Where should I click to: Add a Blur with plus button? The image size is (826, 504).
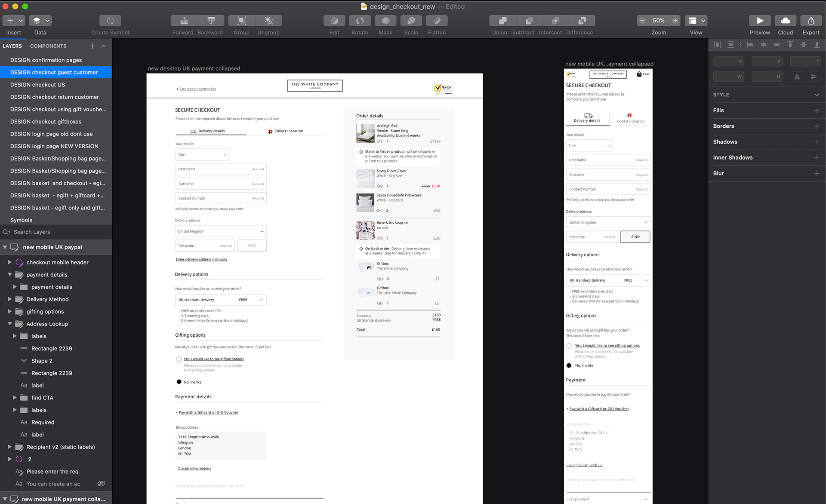pos(817,173)
